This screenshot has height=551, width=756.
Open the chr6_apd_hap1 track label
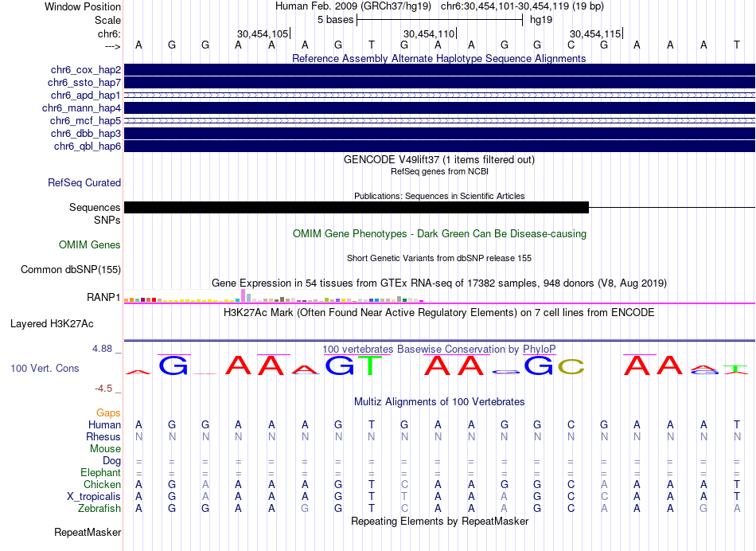pyautogui.click(x=86, y=96)
